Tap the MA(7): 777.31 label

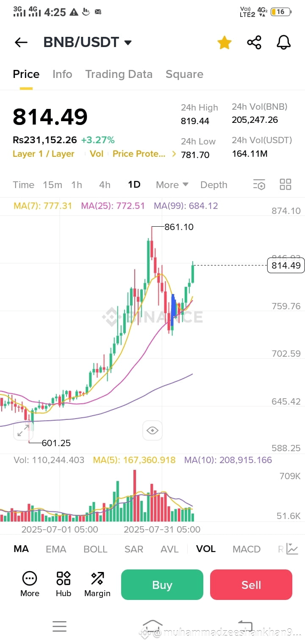(43, 206)
